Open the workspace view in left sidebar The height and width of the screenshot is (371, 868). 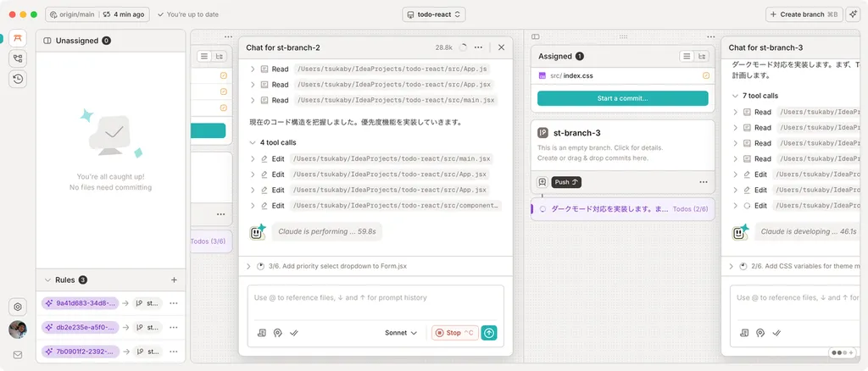click(x=18, y=38)
